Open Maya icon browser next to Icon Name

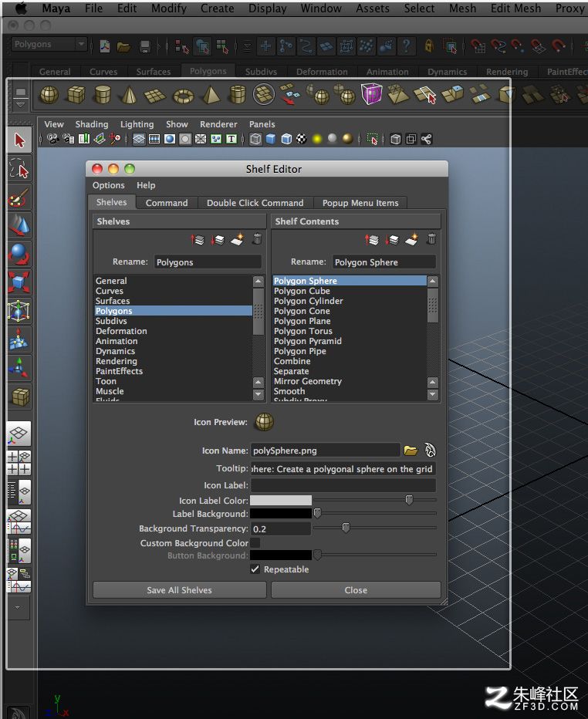click(430, 451)
